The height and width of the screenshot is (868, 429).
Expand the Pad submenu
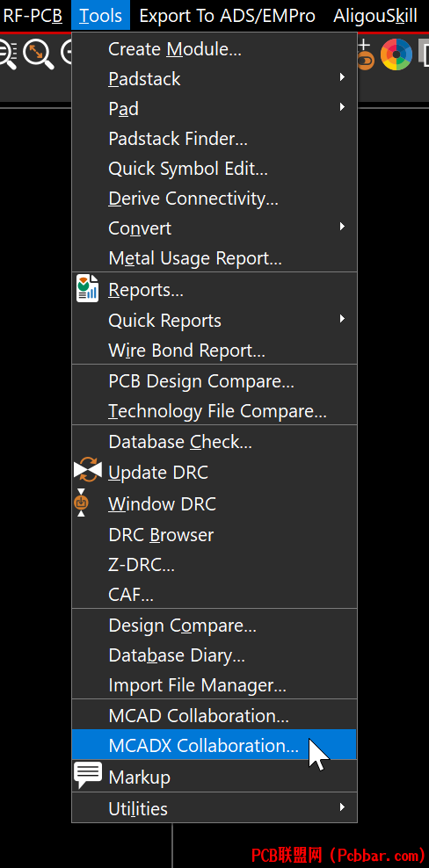[214, 109]
